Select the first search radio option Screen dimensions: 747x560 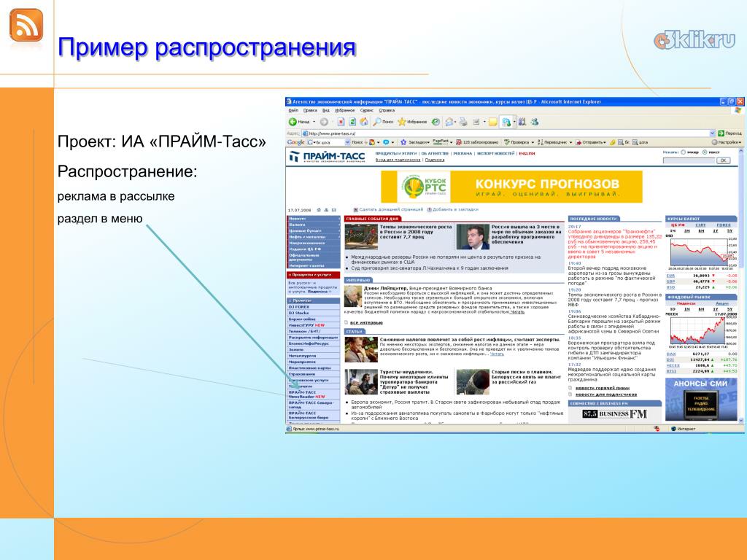pyautogui.click(x=683, y=152)
